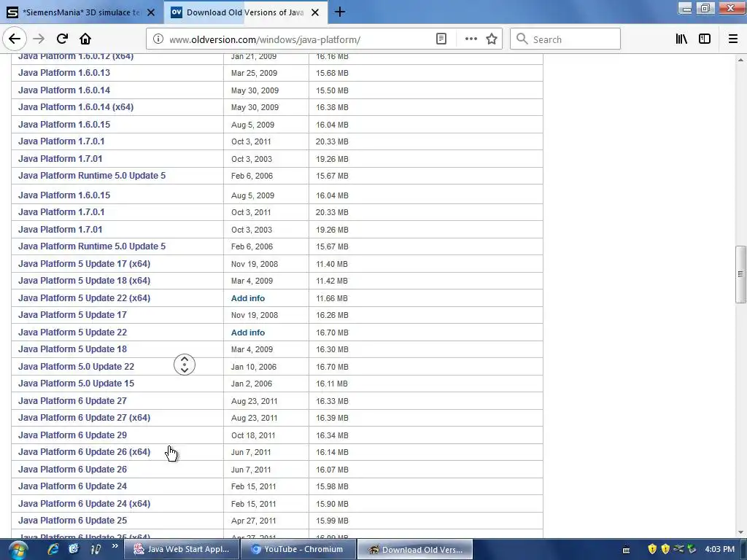Select the Apr 27, 2011 date in Update 25 row
Viewport: 747px width, 560px height.
click(253, 521)
